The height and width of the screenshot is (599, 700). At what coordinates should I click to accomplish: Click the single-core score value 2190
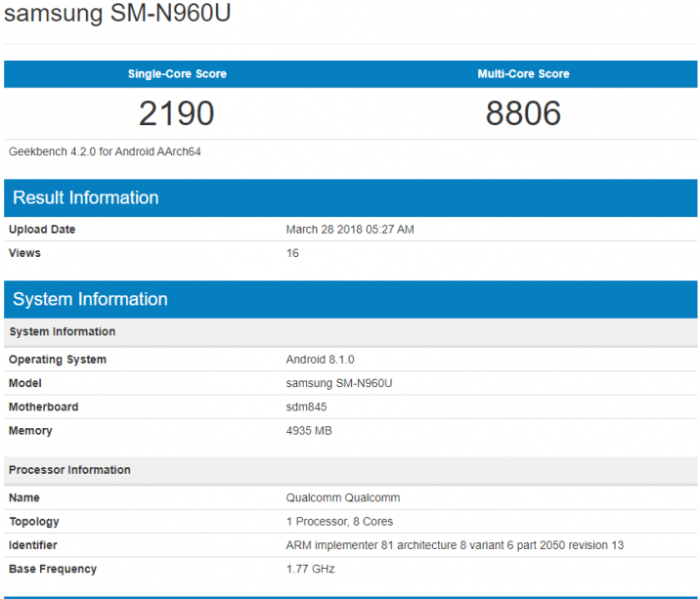click(x=177, y=113)
